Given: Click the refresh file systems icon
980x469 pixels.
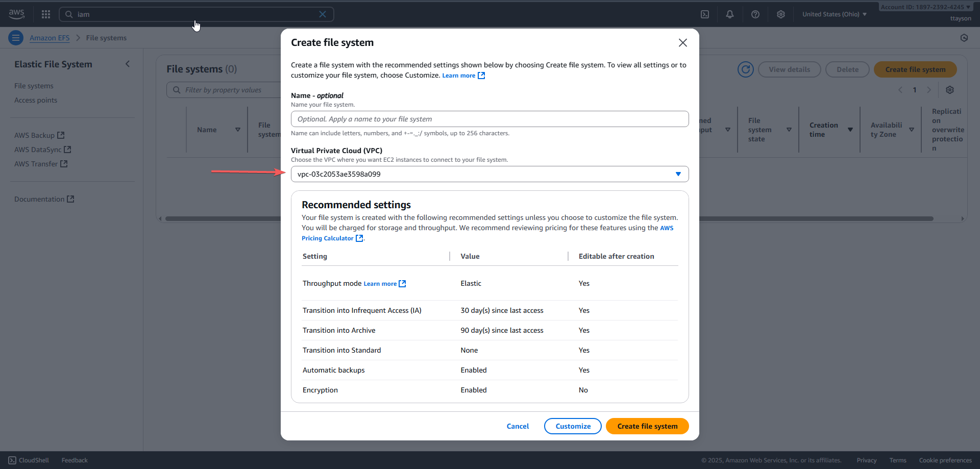Looking at the screenshot, I should pyautogui.click(x=746, y=69).
